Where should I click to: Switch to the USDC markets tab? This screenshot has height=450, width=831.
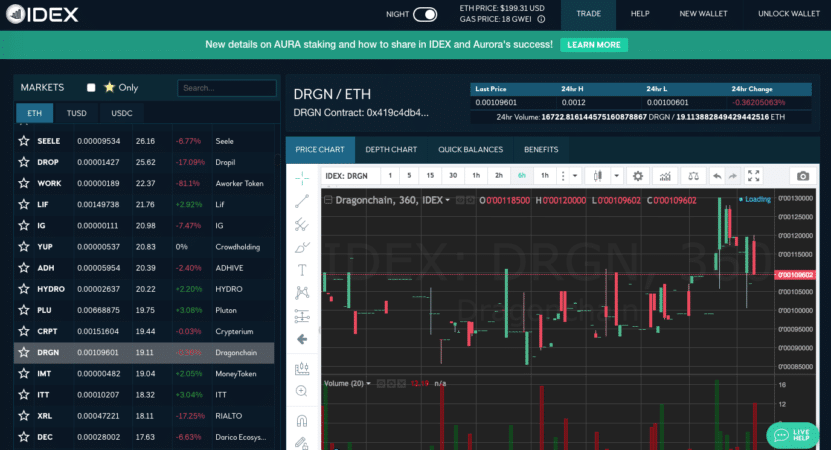pos(121,113)
